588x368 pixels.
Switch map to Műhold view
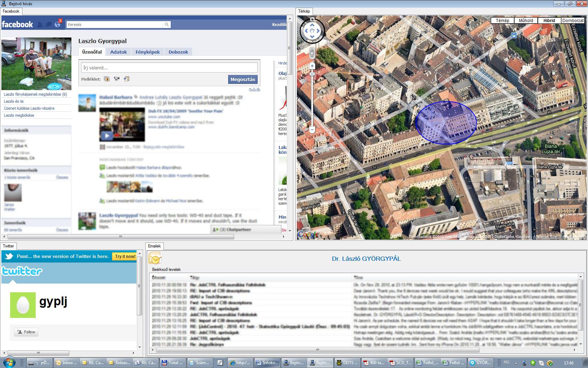tap(526, 20)
